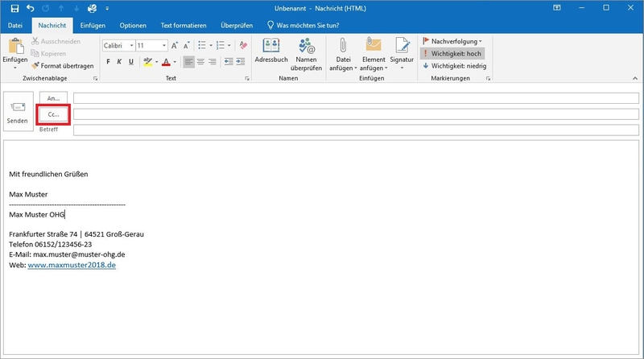Toggle Wichtigkeit: hoch

(x=452, y=53)
